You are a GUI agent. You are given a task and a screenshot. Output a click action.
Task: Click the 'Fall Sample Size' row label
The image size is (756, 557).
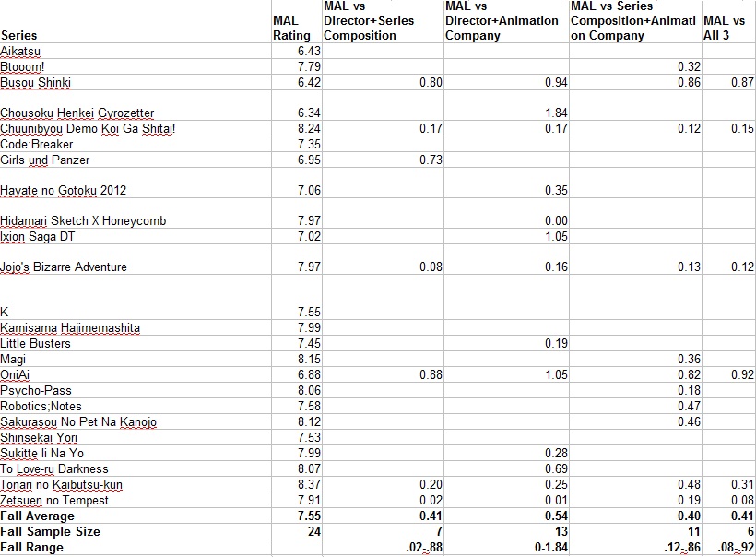tap(136, 531)
